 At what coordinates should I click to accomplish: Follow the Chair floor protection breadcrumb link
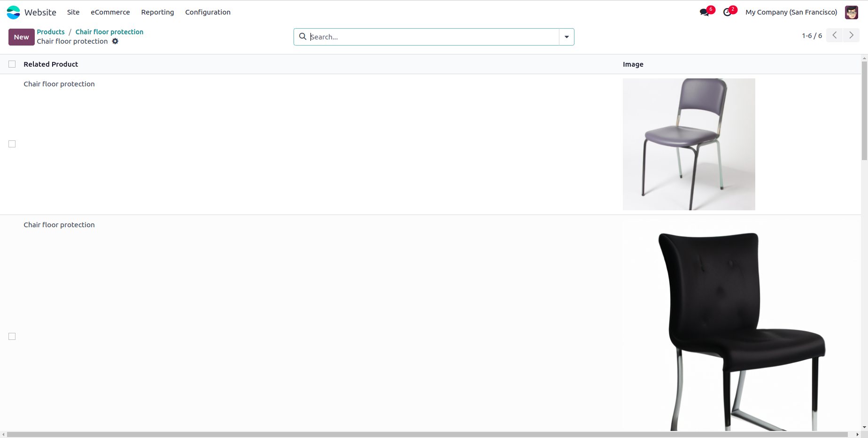click(x=109, y=32)
